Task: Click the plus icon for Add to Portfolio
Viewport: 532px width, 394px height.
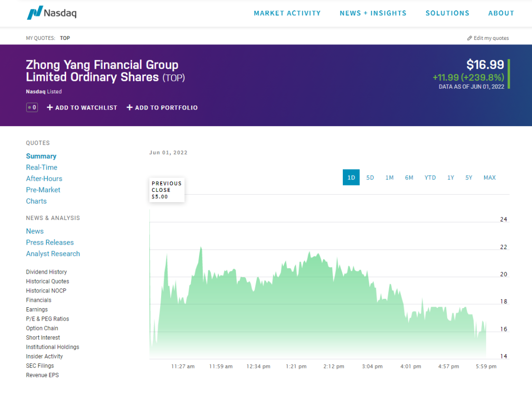Action: click(x=130, y=107)
